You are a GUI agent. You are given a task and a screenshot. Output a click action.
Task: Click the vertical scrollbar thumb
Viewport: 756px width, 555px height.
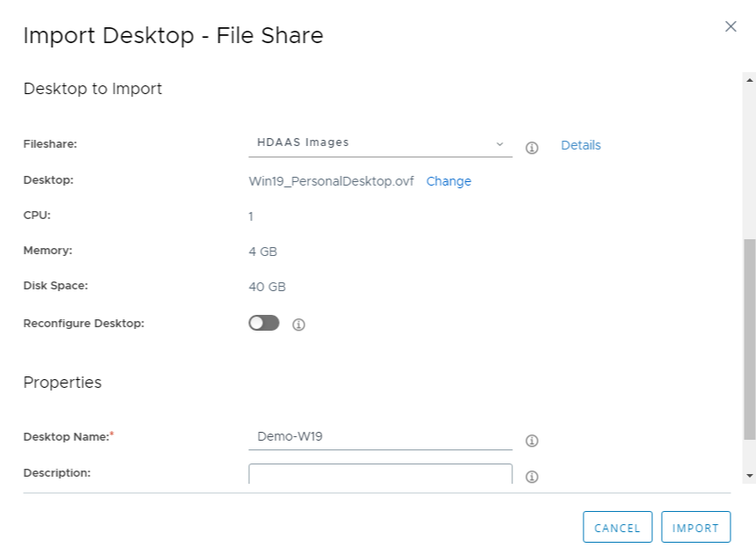click(749, 339)
